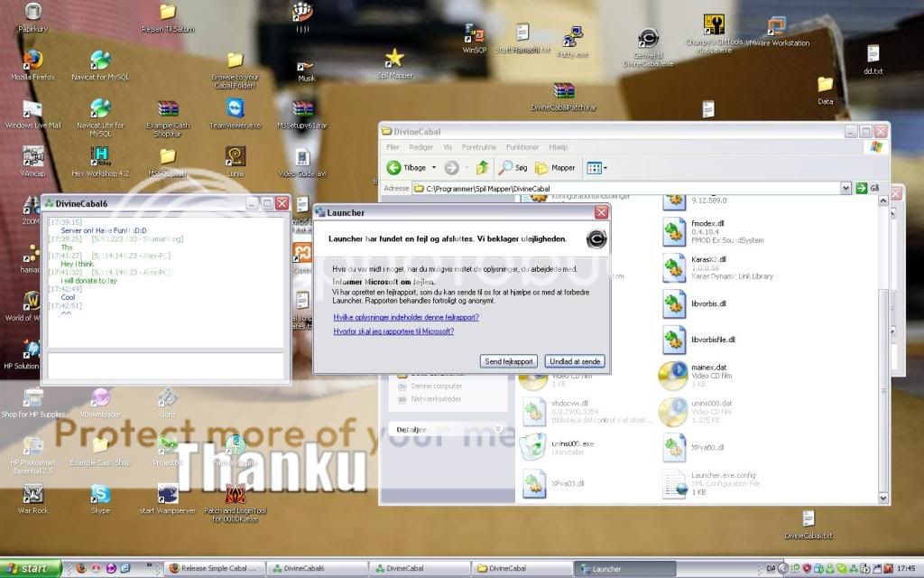
Task: Open the Filer menu in DivineCabal window
Action: click(x=393, y=146)
